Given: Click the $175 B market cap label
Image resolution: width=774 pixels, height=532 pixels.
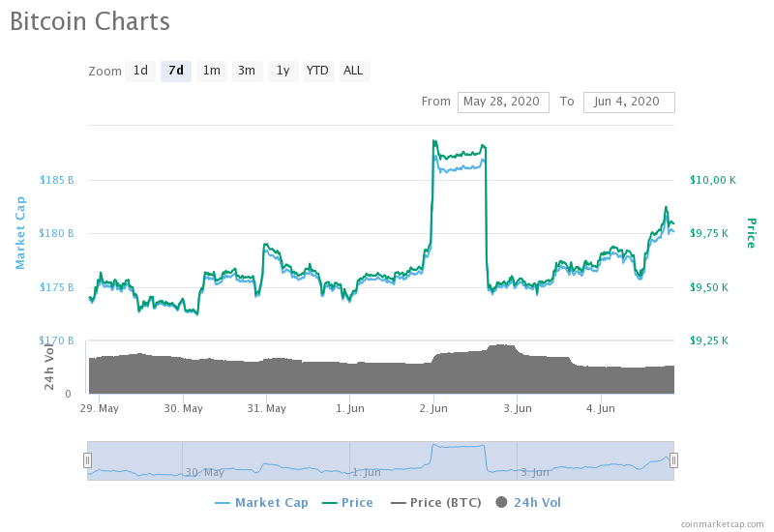Looking at the screenshot, I should coord(57,287).
